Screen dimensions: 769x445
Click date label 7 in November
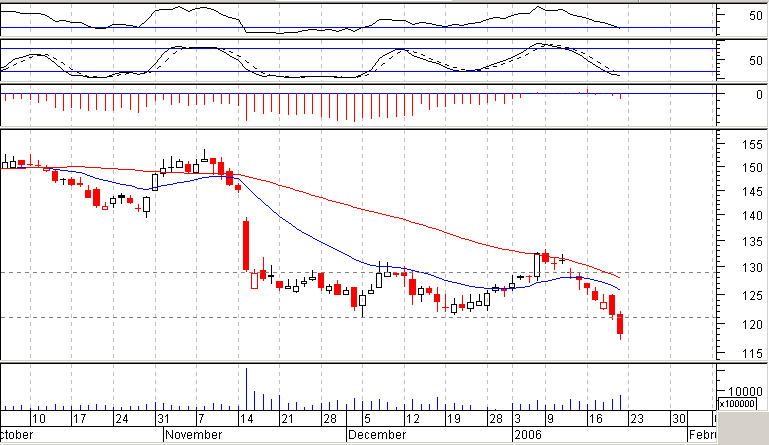[201, 419]
